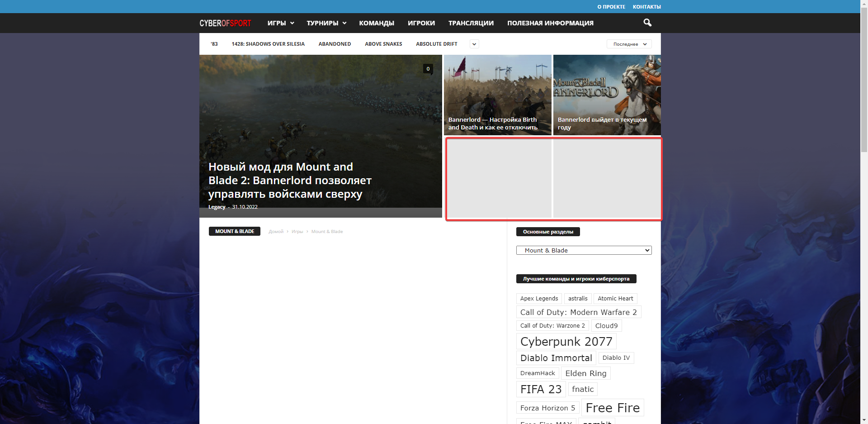
Task: Click the CYBEROFSPORT logo to go home
Action: click(x=226, y=23)
